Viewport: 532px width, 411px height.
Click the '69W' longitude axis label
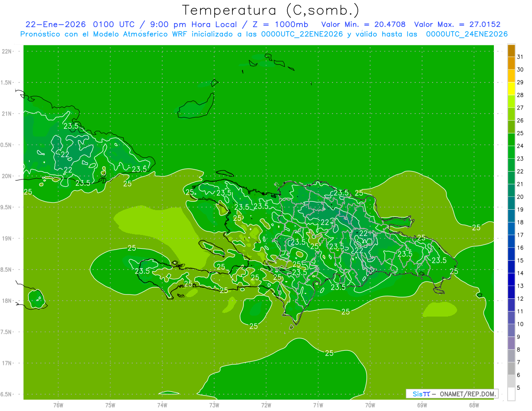pyautogui.click(x=422, y=405)
